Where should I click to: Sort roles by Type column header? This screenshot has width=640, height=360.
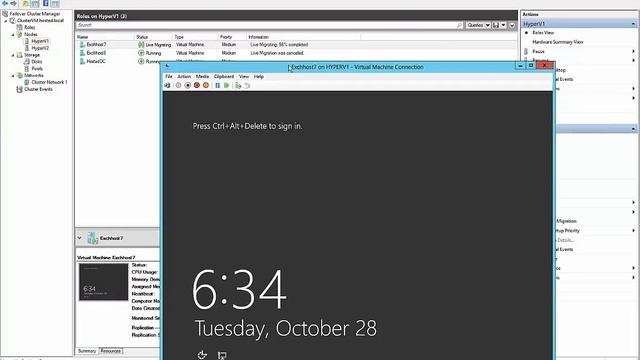[179, 37]
